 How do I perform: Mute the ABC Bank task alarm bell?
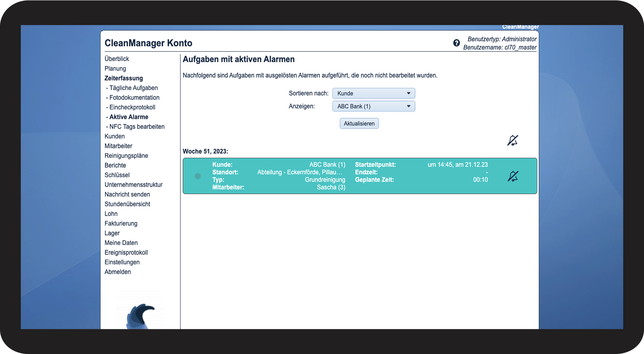pyautogui.click(x=512, y=176)
